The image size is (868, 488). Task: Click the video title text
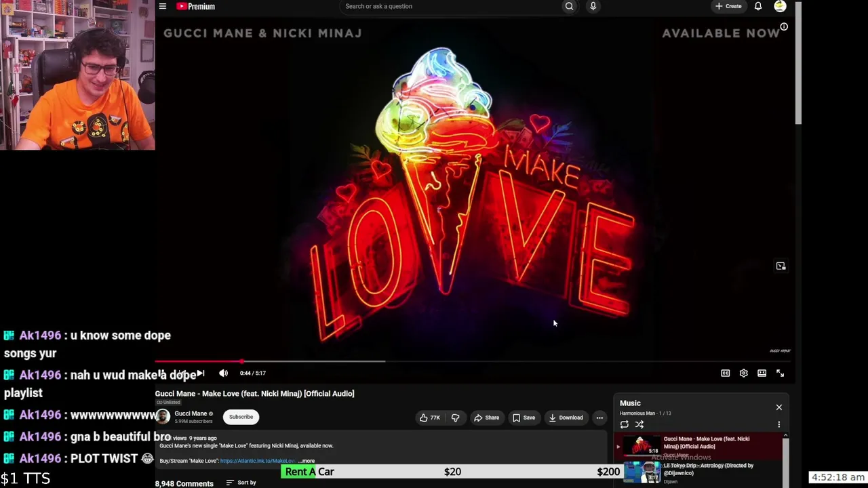click(254, 393)
